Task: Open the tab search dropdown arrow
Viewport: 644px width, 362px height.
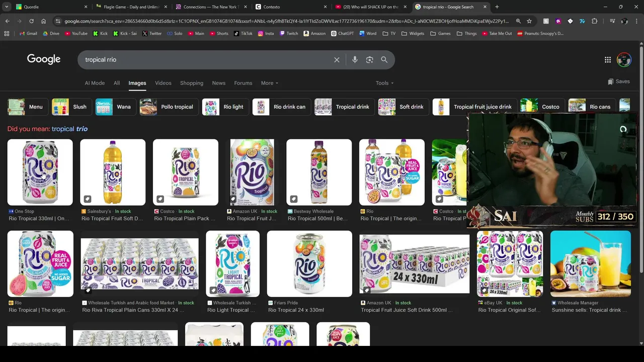Action: [x=7, y=7]
